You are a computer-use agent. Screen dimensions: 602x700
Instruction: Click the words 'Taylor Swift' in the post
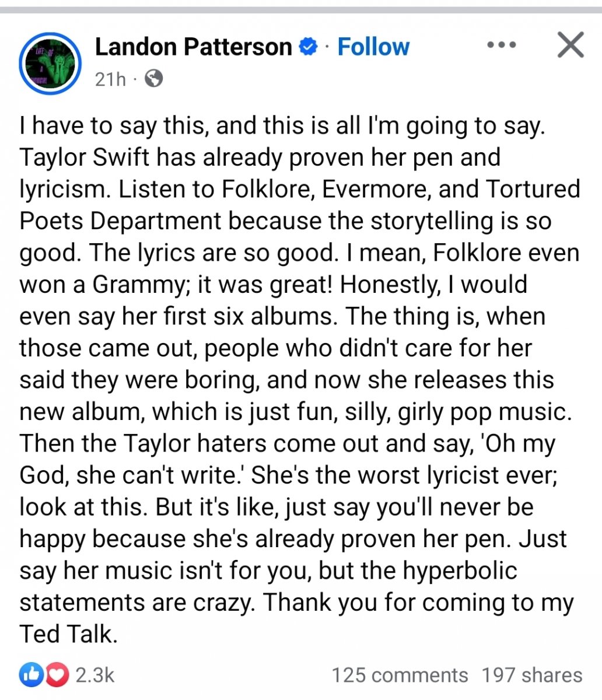tap(85, 157)
